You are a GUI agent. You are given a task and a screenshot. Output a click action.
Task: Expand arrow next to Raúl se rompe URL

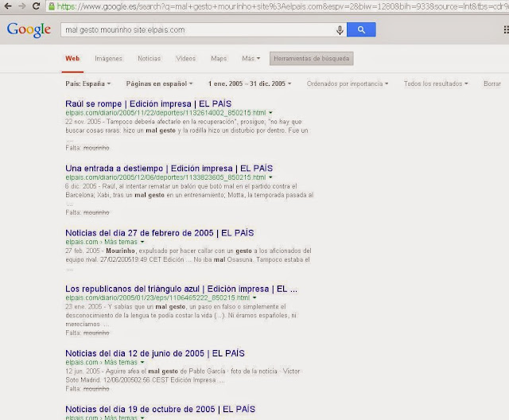[270, 113]
